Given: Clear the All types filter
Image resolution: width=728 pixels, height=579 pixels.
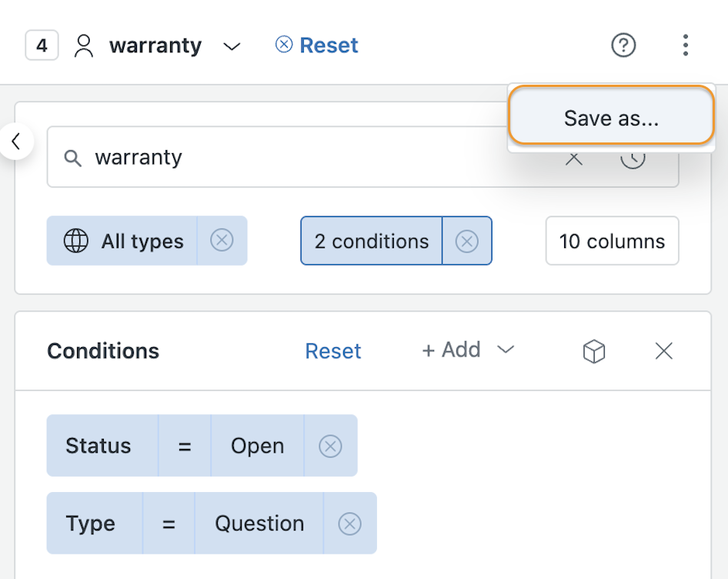Looking at the screenshot, I should tap(222, 241).
